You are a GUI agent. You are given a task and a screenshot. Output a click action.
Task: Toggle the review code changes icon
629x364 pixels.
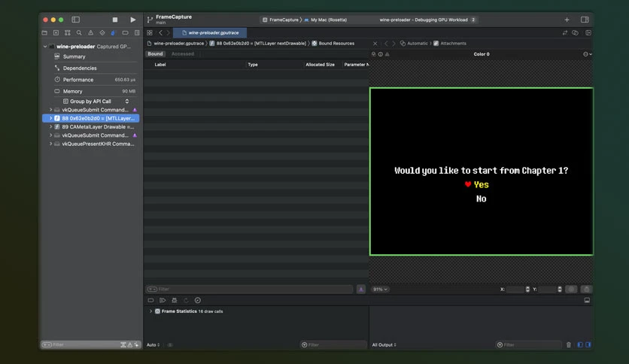(565, 33)
